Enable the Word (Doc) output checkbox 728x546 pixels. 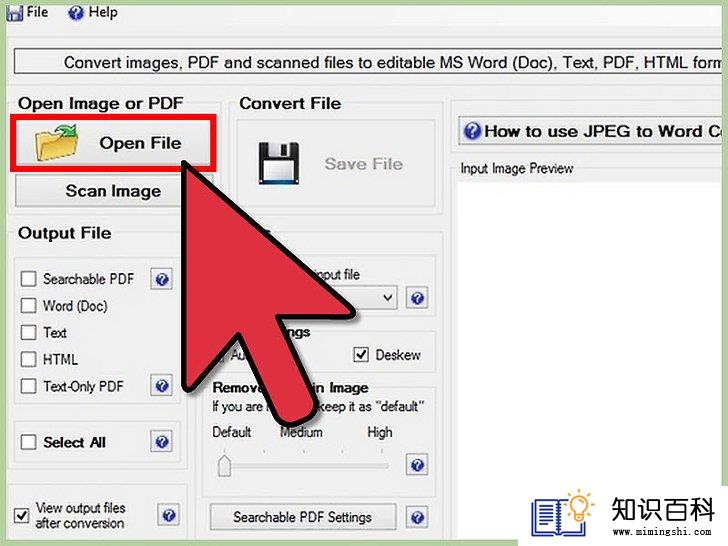(x=28, y=306)
